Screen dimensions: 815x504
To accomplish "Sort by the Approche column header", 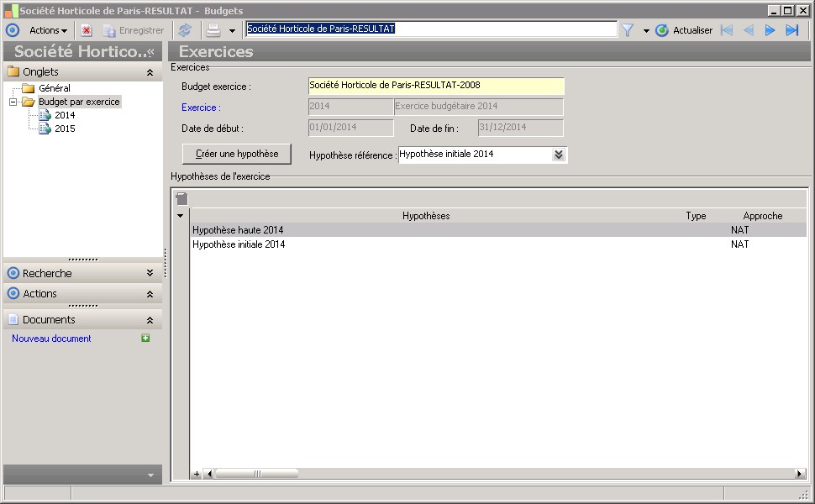I will click(x=763, y=216).
